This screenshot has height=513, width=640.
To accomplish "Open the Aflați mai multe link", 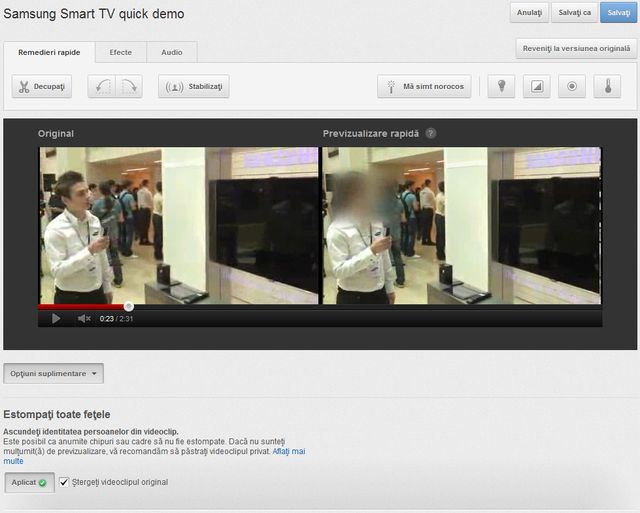I will click(154, 456).
